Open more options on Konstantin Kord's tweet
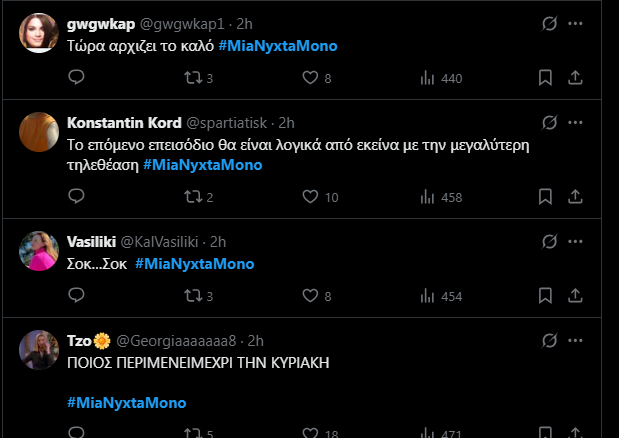The image size is (619, 438). click(576, 123)
